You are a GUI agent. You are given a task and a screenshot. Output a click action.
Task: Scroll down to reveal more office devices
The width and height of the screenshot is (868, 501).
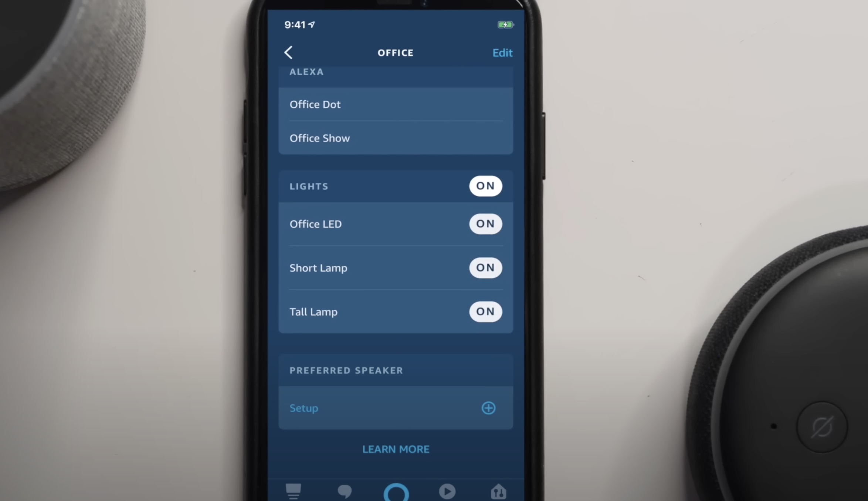395,268
